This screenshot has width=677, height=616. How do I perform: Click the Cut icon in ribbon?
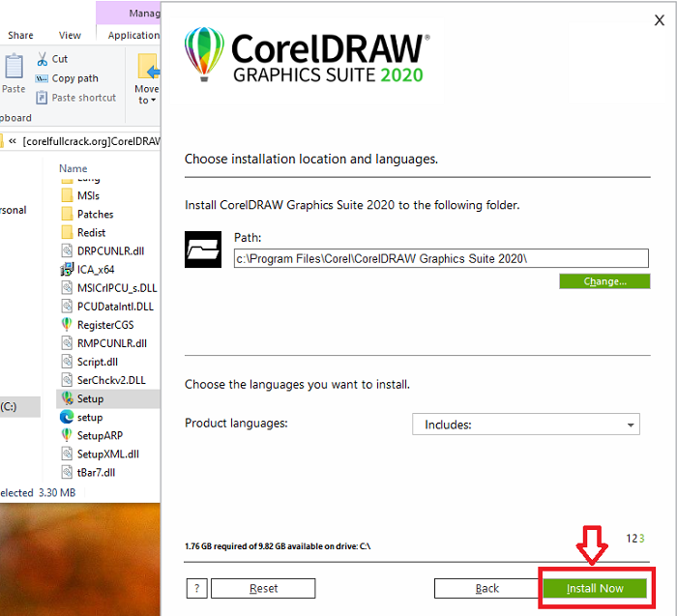pyautogui.click(x=44, y=59)
